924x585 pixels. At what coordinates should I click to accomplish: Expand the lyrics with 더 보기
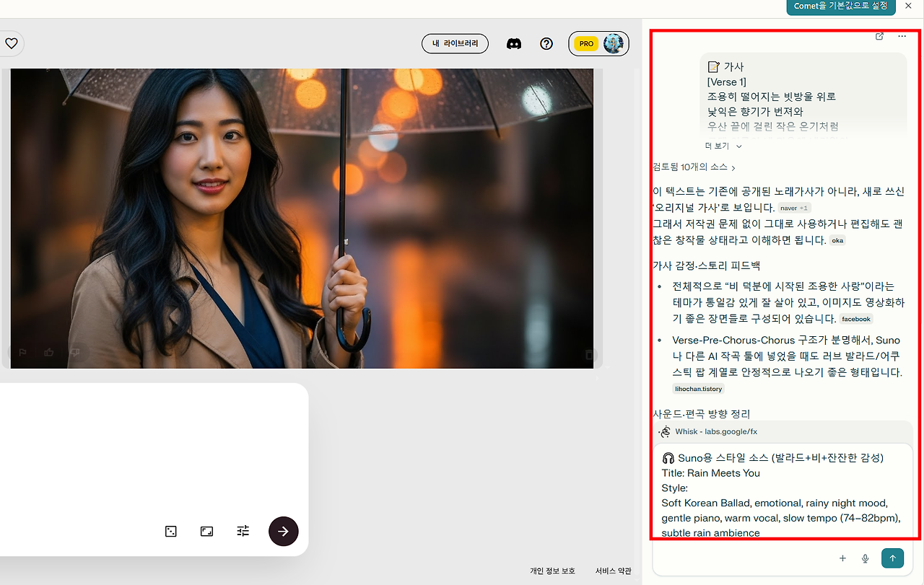[x=723, y=146]
